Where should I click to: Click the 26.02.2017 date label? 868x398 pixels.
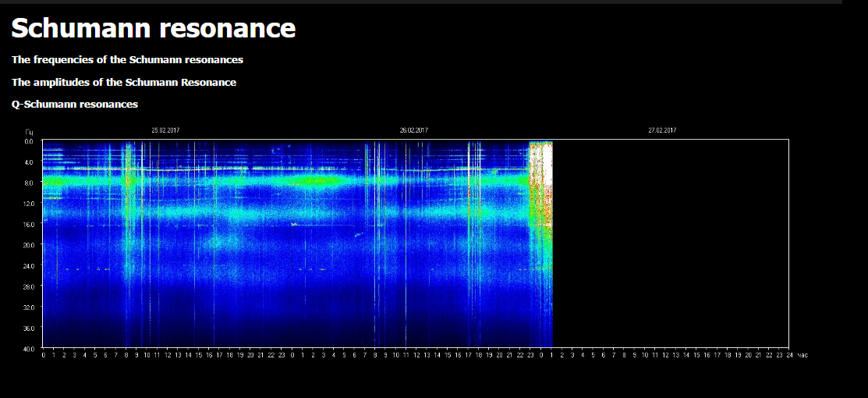(413, 130)
